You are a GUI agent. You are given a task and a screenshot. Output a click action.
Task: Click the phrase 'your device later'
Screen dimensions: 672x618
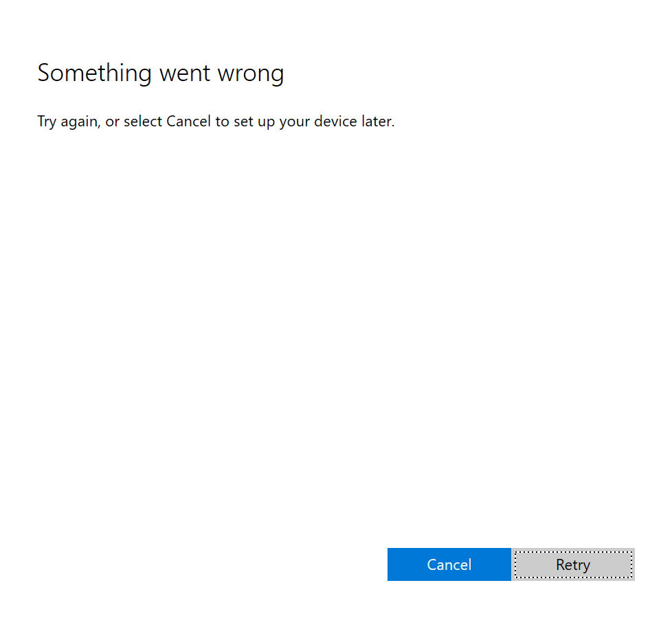pos(337,122)
